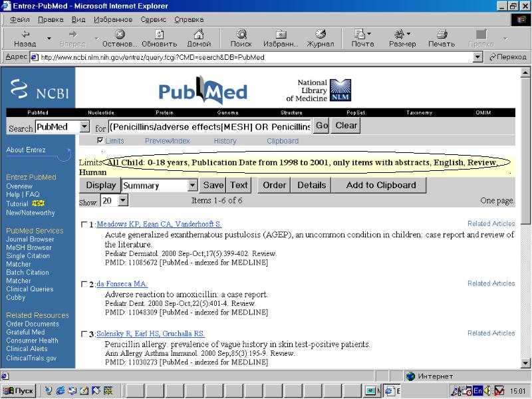Click the Print (Печать) toolbar icon

(442, 38)
